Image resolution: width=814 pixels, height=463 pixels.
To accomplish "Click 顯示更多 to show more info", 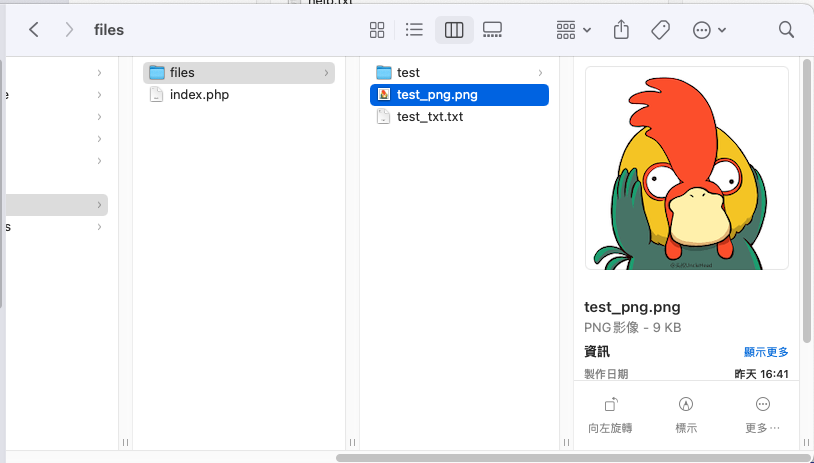I will click(x=766, y=352).
